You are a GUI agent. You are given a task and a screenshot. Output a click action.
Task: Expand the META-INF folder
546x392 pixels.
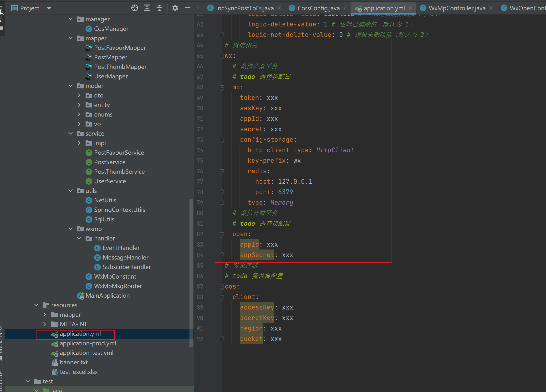click(x=45, y=324)
